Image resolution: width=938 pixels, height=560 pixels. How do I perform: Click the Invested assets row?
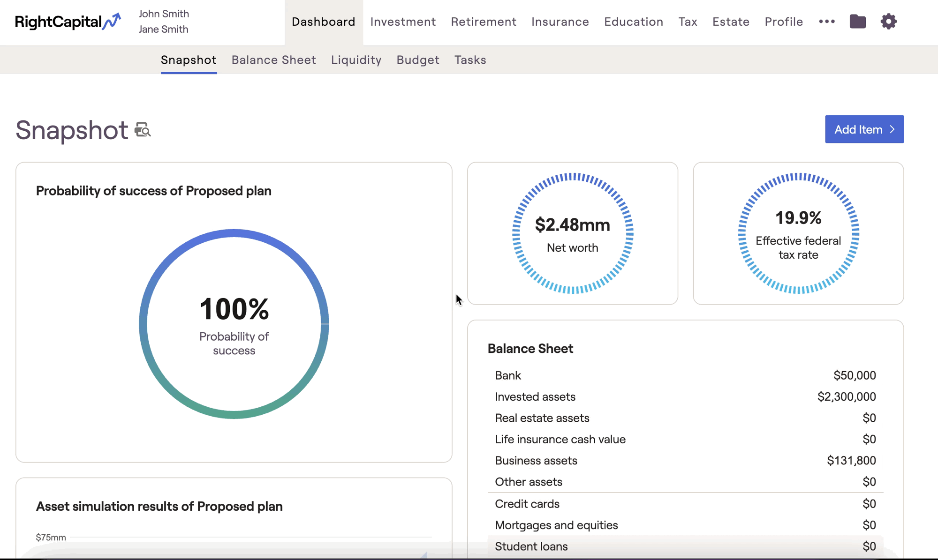point(685,396)
